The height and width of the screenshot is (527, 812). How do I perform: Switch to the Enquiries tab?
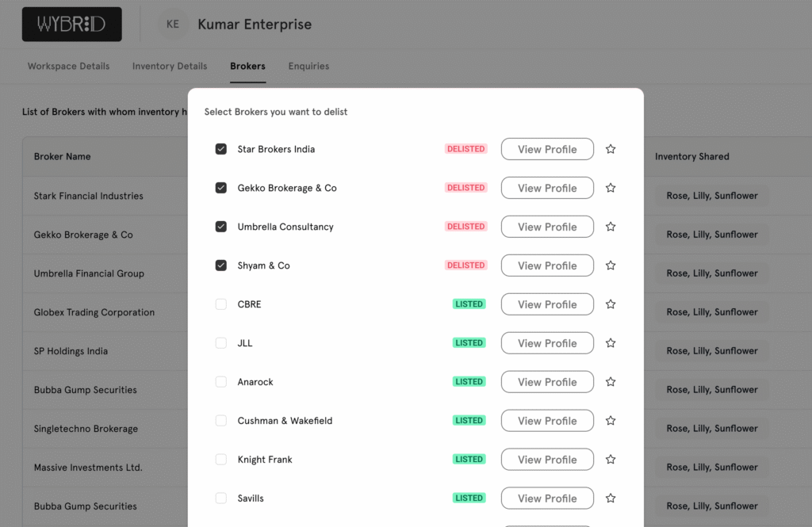click(x=308, y=67)
